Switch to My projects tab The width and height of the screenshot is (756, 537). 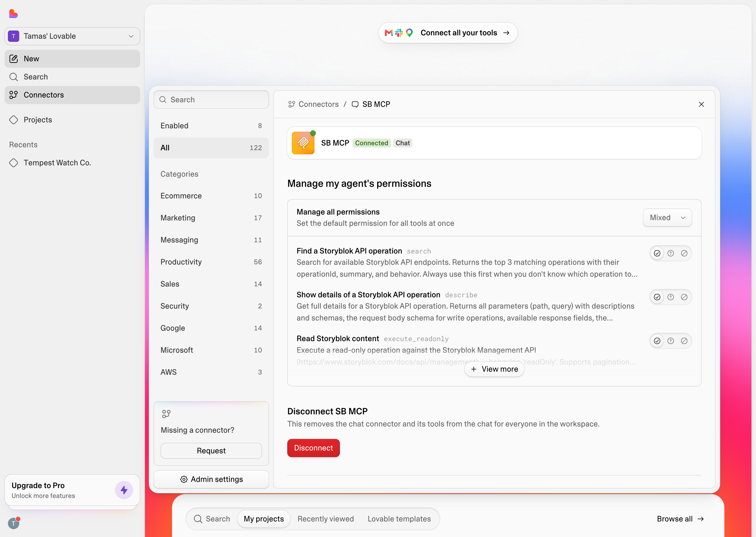[x=264, y=519]
